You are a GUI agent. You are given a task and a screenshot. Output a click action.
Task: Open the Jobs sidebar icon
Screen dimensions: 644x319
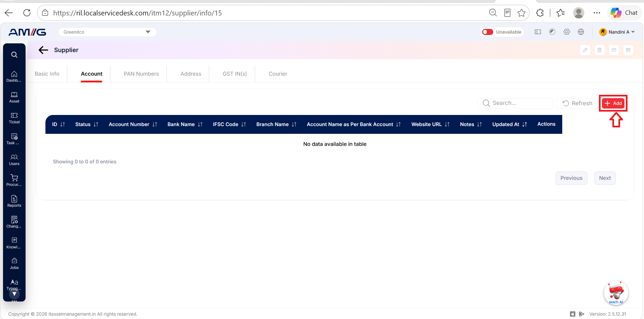14,264
